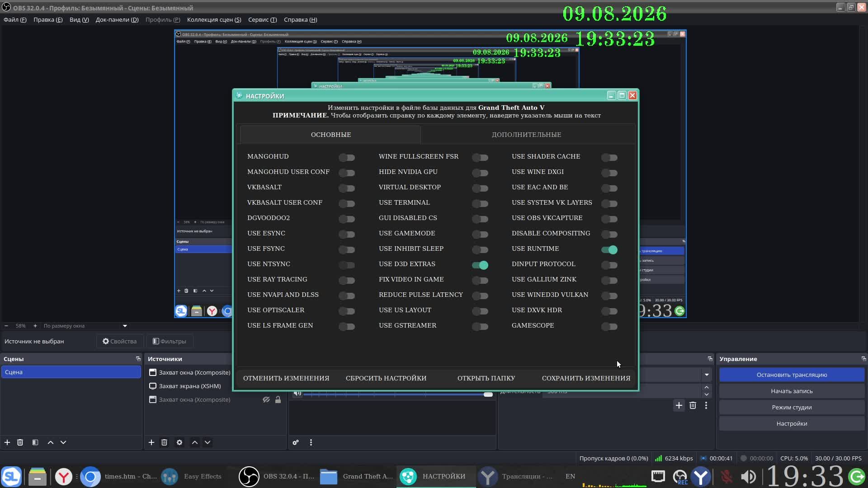This screenshot has height=488, width=868.
Task: Open system volume tray icon
Action: (749, 476)
